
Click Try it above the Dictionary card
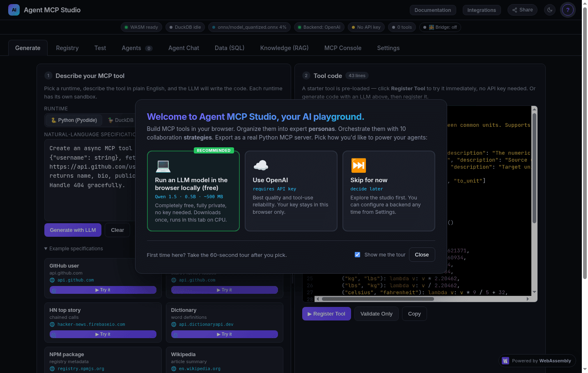pyautogui.click(x=224, y=290)
